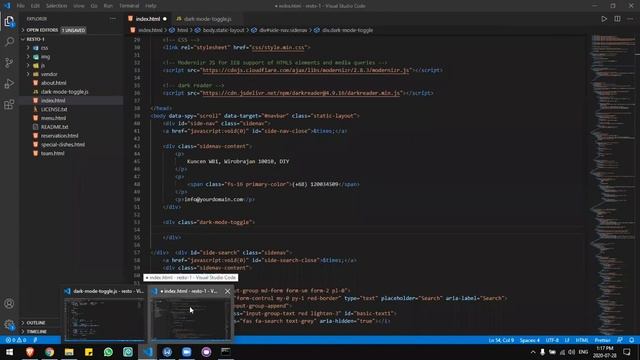Change file encoding via UTF-8
This screenshot has height=360, width=640.
(x=552, y=340)
